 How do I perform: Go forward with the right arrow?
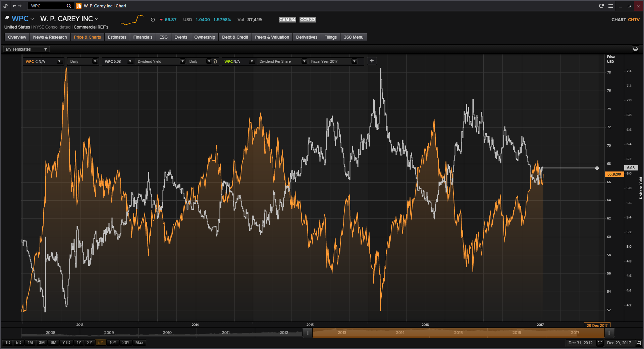click(20, 6)
